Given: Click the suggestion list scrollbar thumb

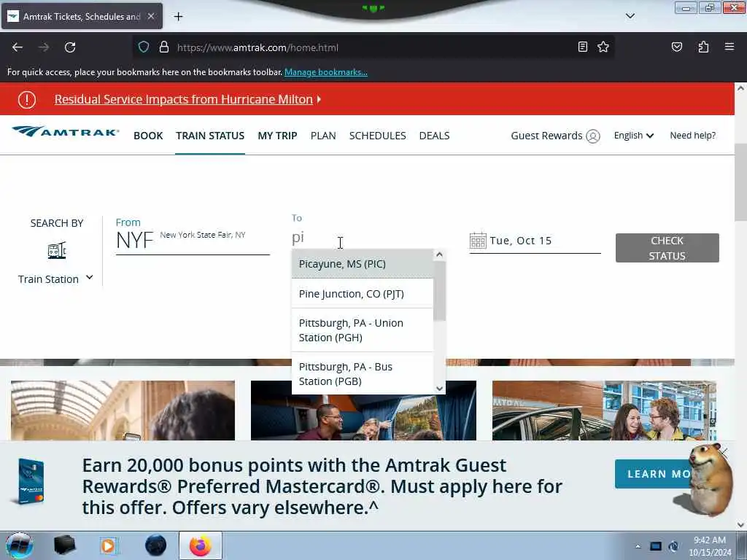Looking at the screenshot, I should [439, 290].
